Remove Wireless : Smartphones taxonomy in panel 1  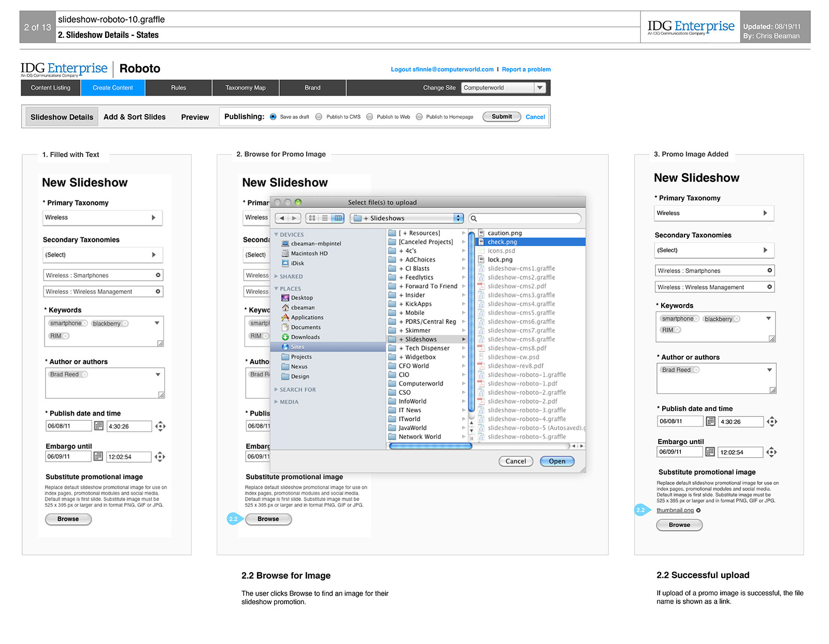tap(158, 275)
